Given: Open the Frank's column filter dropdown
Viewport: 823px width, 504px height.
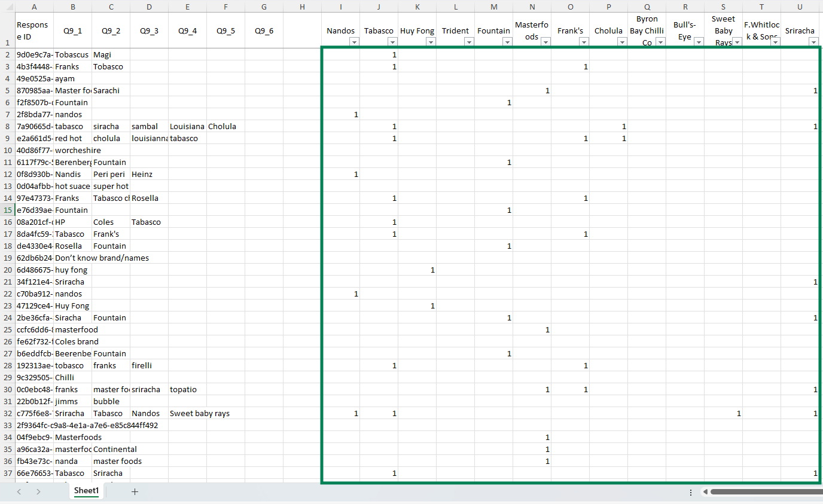Looking at the screenshot, I should tap(584, 42).
